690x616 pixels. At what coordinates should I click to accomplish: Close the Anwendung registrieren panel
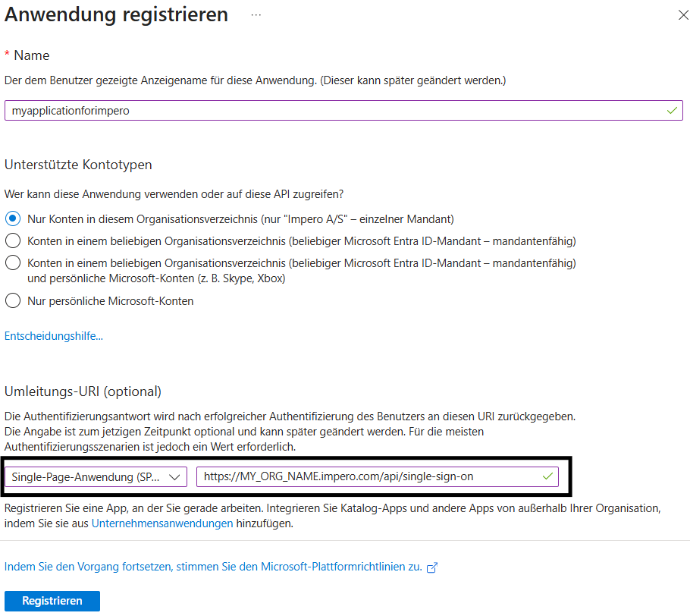[x=680, y=14]
